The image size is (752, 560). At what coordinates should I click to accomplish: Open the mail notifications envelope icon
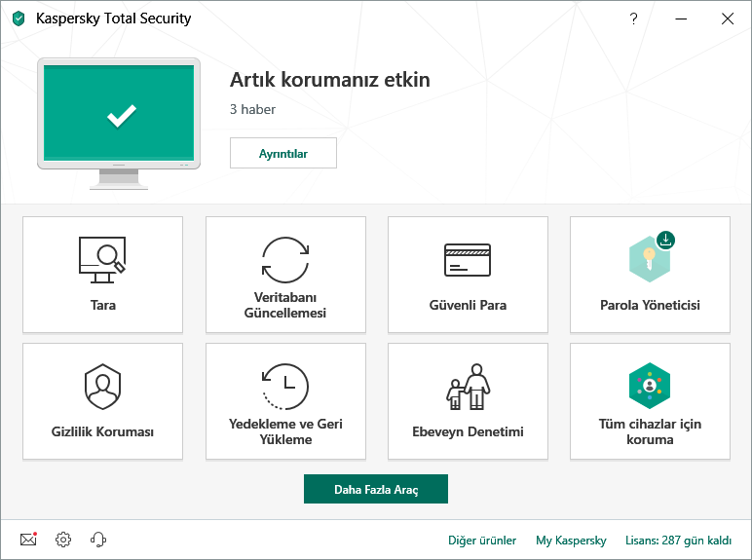[28, 540]
